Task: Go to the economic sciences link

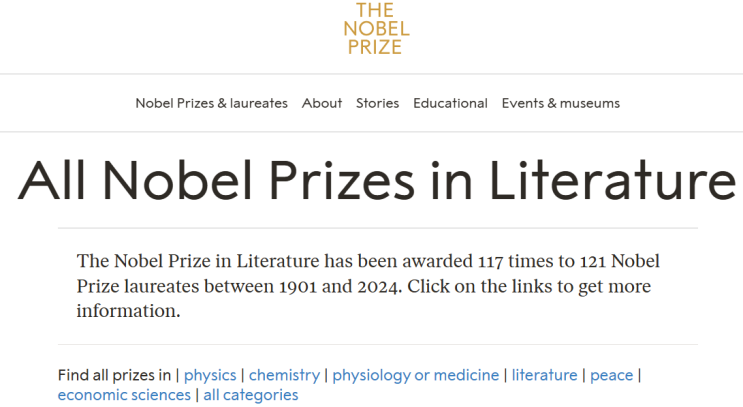Action: (x=124, y=395)
